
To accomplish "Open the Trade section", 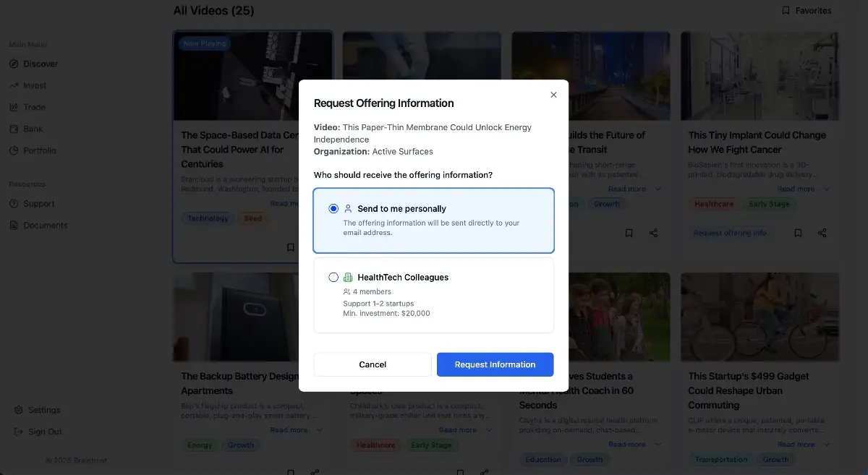I will (34, 107).
